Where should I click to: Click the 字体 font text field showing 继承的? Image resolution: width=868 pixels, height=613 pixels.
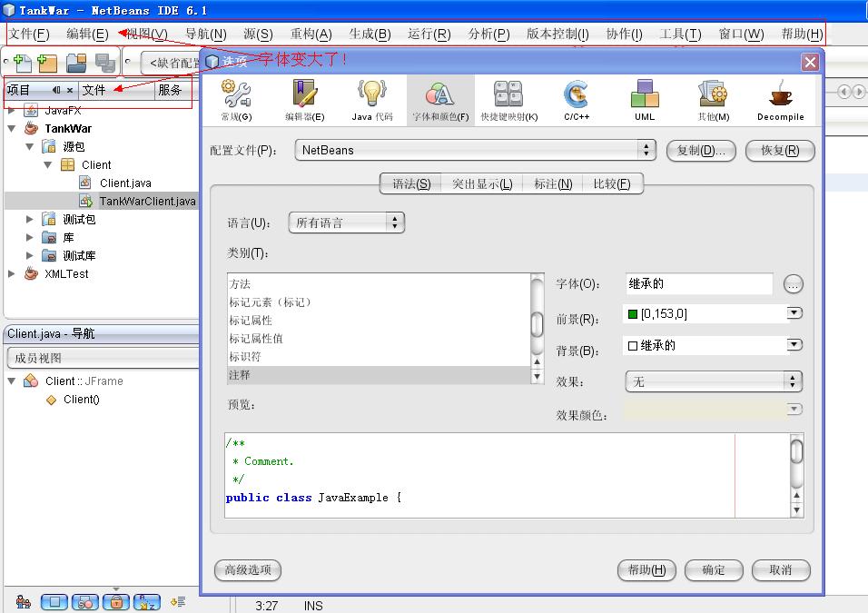pyautogui.click(x=699, y=284)
